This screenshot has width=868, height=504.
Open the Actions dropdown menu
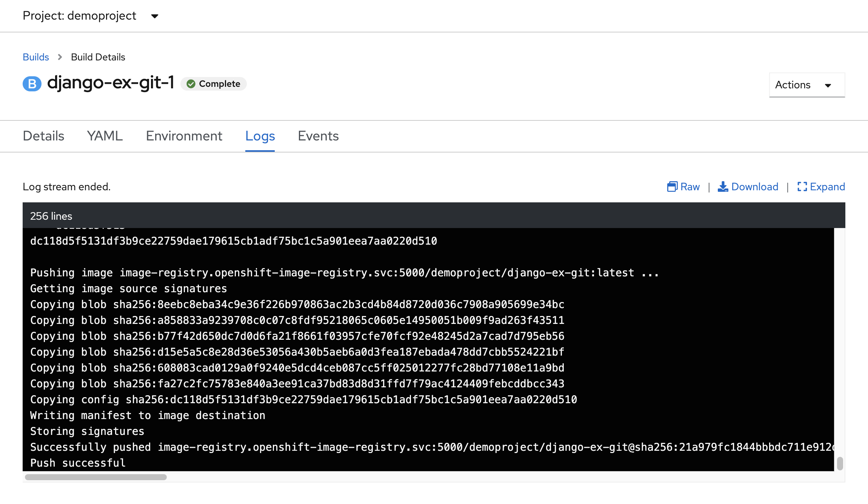tap(806, 85)
